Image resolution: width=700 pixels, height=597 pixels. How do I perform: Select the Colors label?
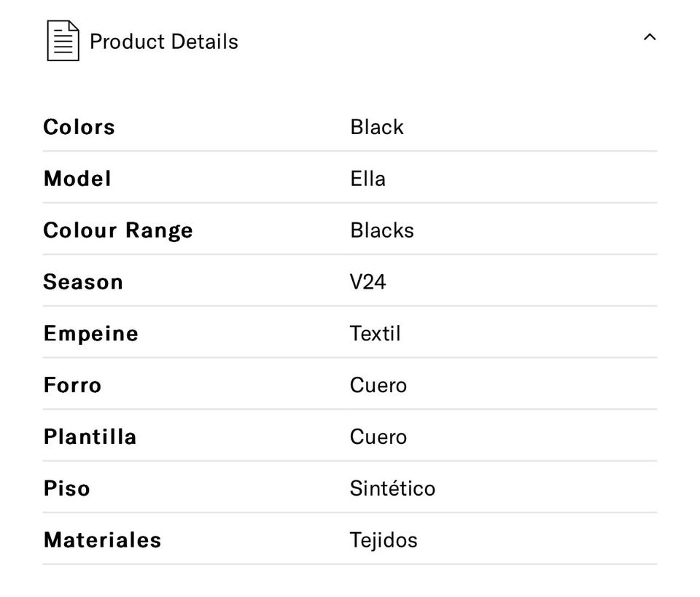79,127
